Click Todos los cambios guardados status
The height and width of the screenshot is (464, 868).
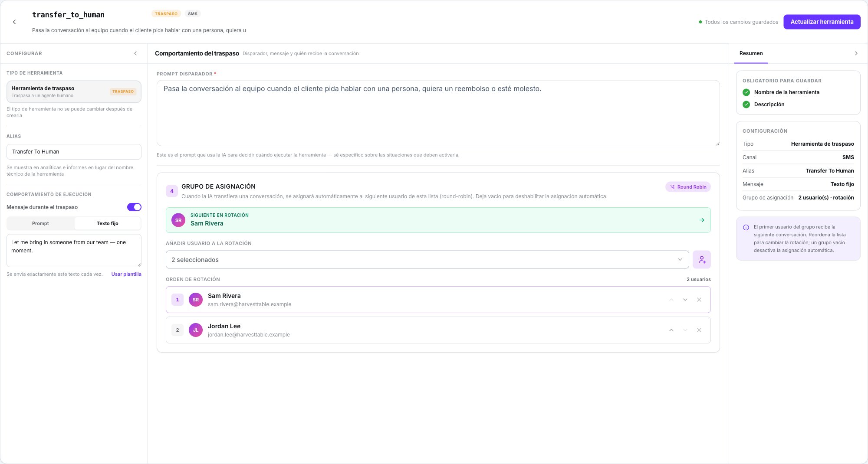point(738,22)
